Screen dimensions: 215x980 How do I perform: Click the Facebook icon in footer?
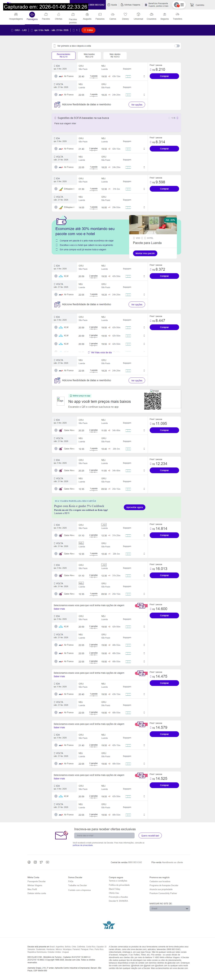[29, 862]
